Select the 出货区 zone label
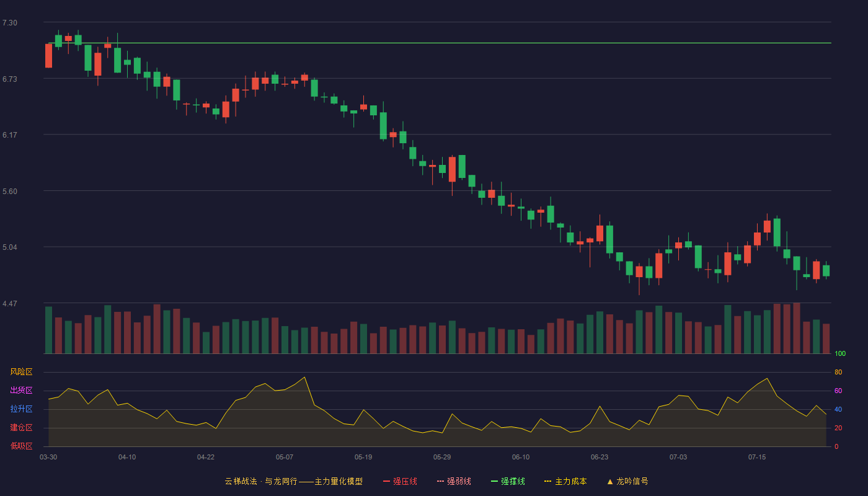The width and height of the screenshot is (868, 496). (x=21, y=391)
